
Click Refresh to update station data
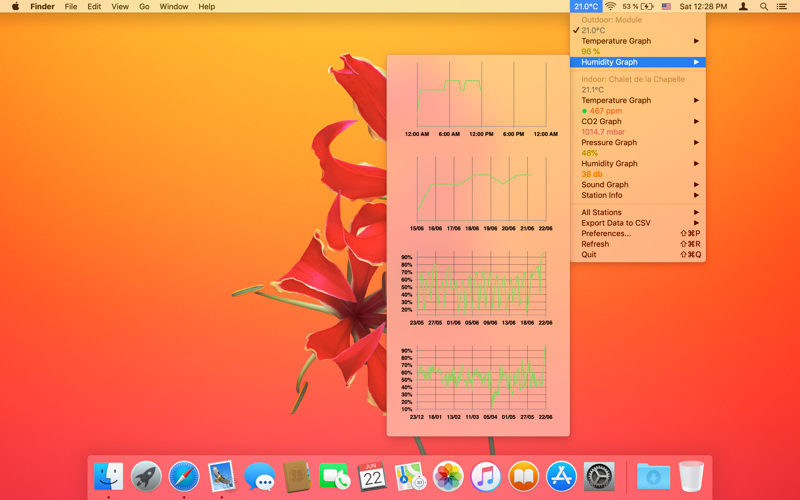coord(595,244)
